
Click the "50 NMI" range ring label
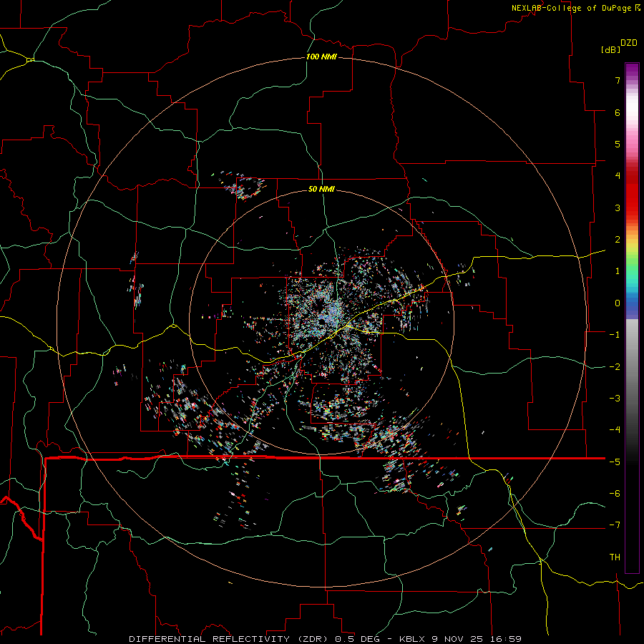point(321,189)
